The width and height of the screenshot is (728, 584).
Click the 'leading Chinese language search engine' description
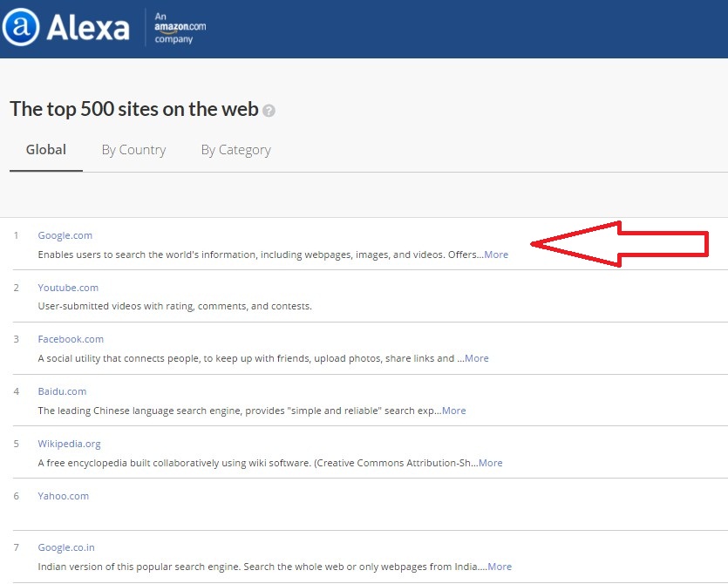[x=240, y=411]
